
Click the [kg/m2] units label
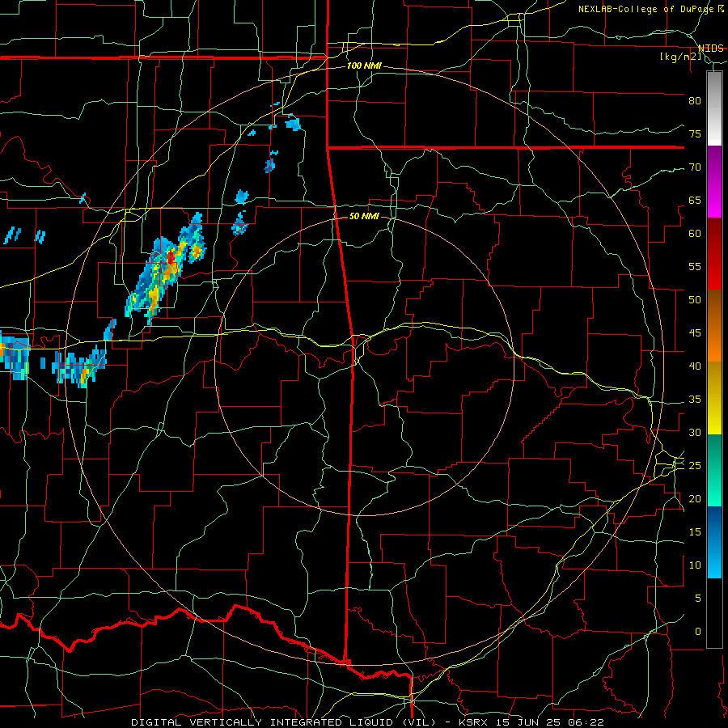pos(681,57)
